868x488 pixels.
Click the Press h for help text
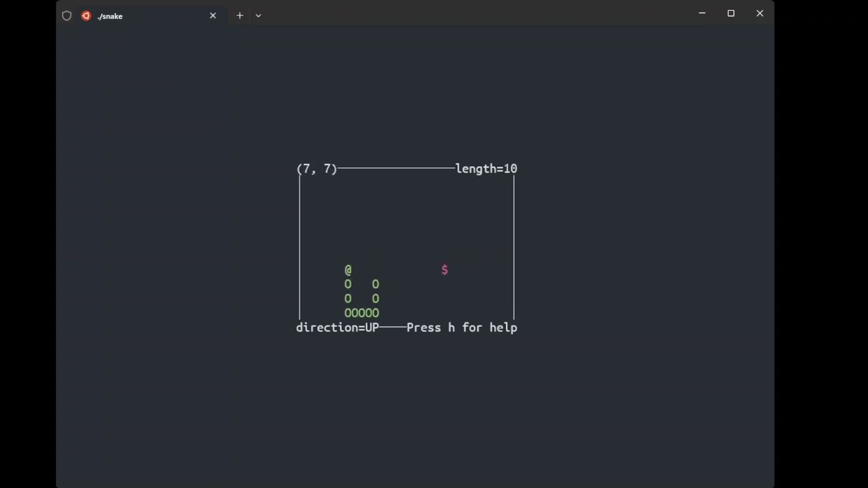pyautogui.click(x=462, y=327)
